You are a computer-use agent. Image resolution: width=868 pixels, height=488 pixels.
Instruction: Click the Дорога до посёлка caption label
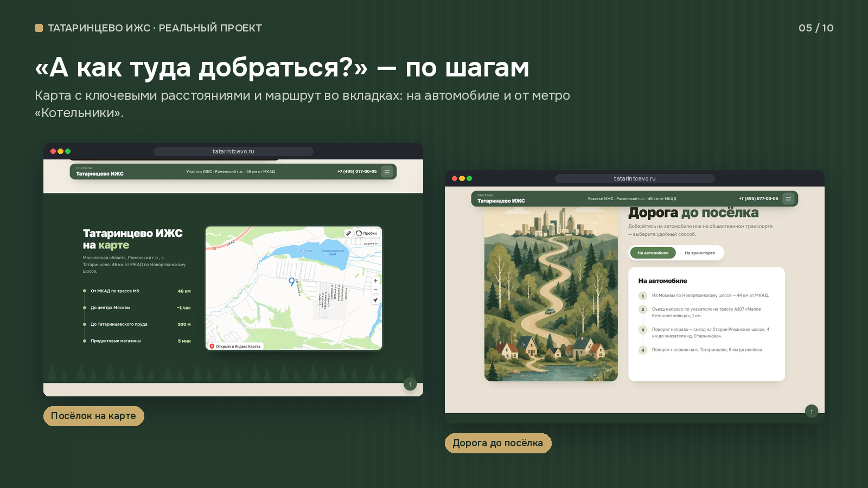pyautogui.click(x=498, y=443)
